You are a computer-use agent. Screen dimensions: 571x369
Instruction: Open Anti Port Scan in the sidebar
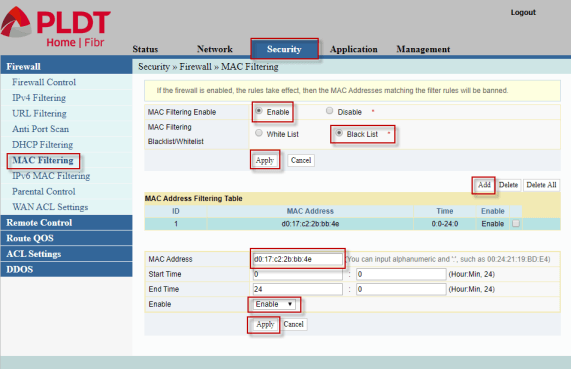point(40,129)
